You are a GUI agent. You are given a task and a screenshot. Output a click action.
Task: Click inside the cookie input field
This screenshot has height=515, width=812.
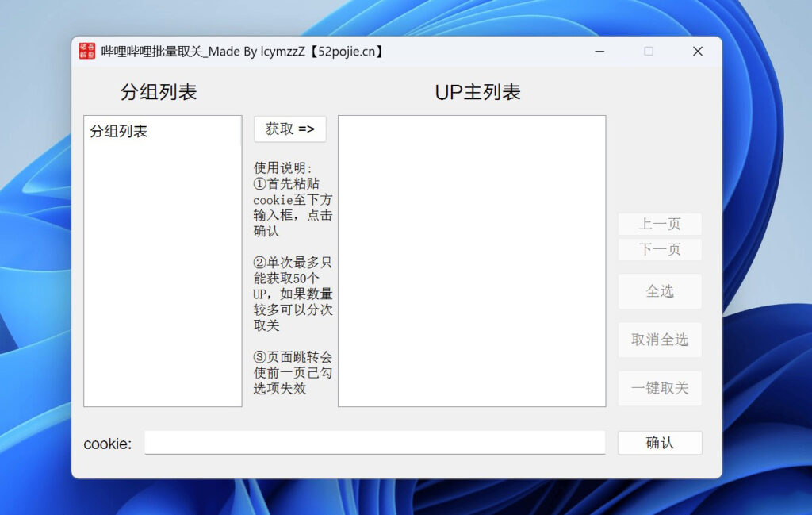(x=373, y=442)
